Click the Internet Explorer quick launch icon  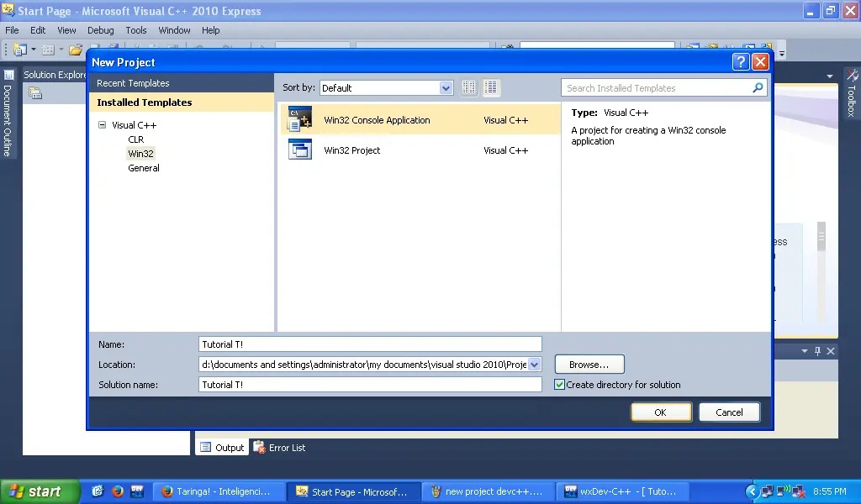(98, 491)
